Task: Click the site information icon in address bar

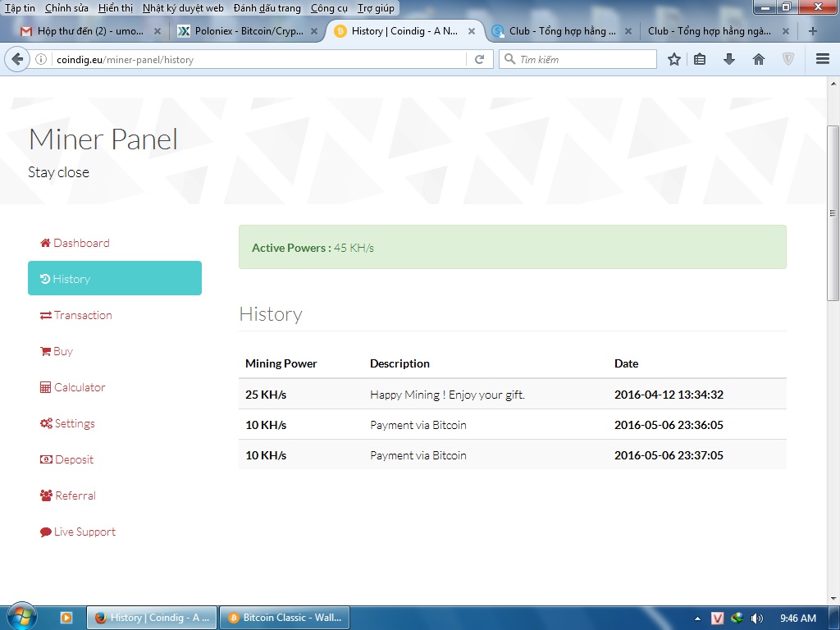Action: 41,59
